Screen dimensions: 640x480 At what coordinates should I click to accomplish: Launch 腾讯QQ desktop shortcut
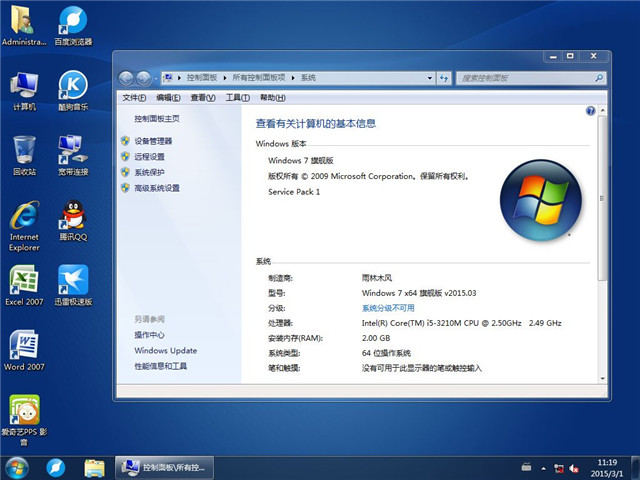tap(73, 220)
